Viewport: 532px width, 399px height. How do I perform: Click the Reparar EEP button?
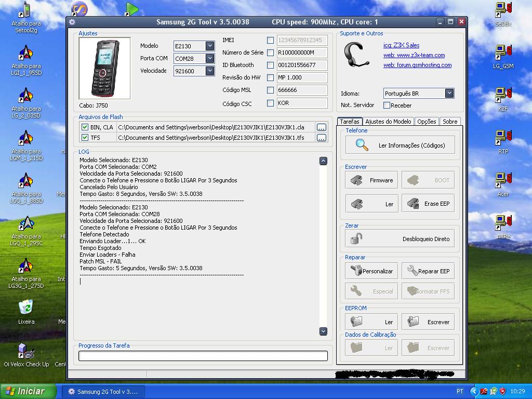(428, 271)
